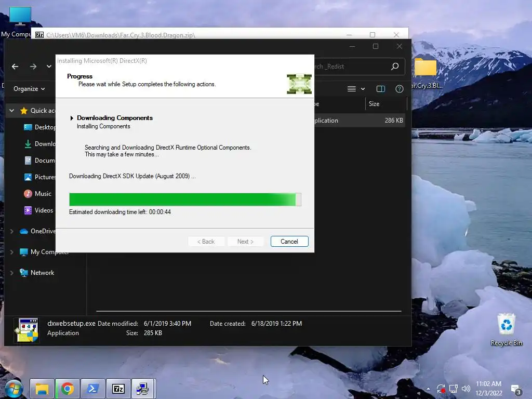Screen dimensions: 532x399
Task: Open Videos in navigation pane
Action: (x=38, y=210)
